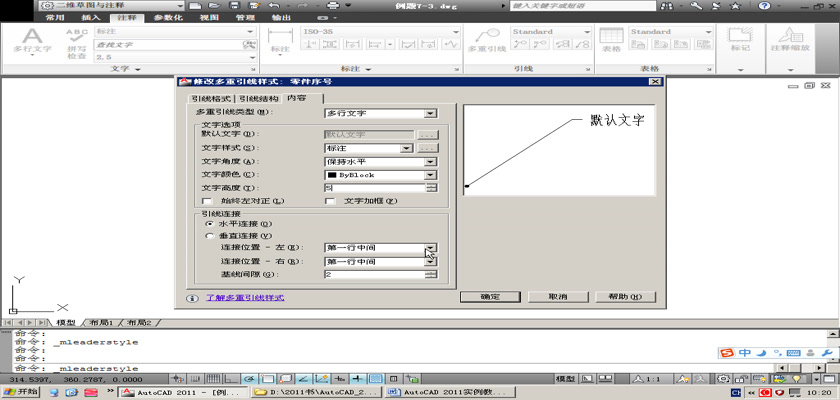Click the ellipsis button beside 文字样式
The image size is (840, 400).
pos(428,148)
